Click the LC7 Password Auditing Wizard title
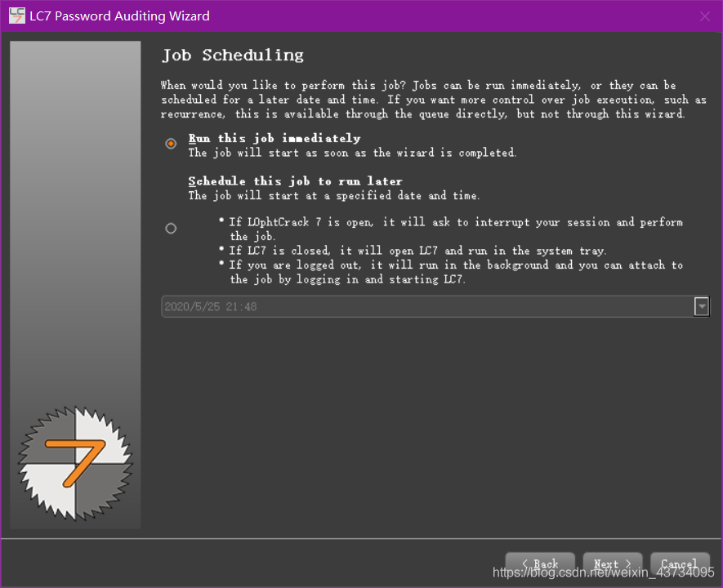This screenshot has height=588, width=723. coord(119,16)
